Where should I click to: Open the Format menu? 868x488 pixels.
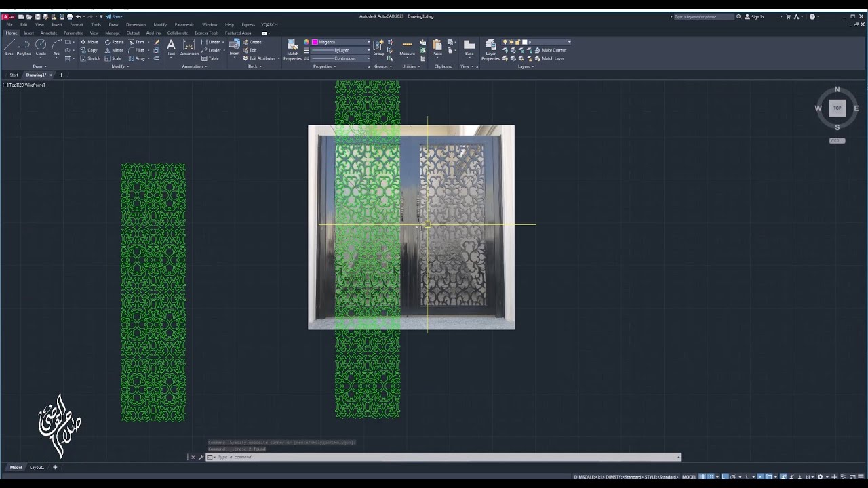[76, 24]
